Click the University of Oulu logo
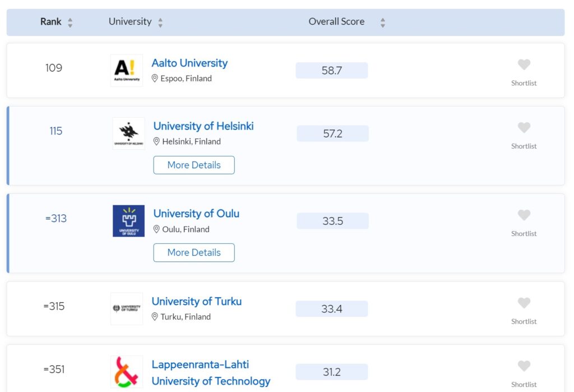Screen dimensions: 574x392 [x=128, y=221]
